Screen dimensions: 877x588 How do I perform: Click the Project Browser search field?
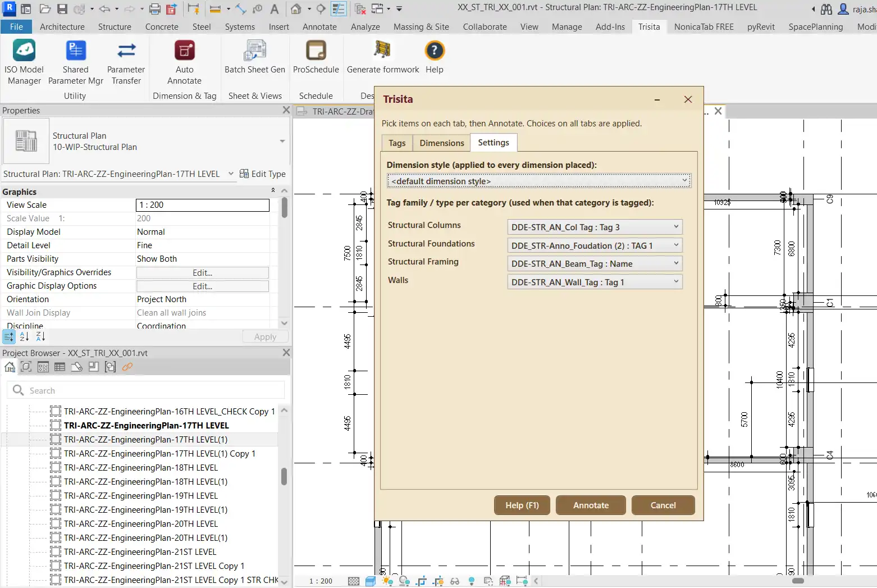click(146, 390)
